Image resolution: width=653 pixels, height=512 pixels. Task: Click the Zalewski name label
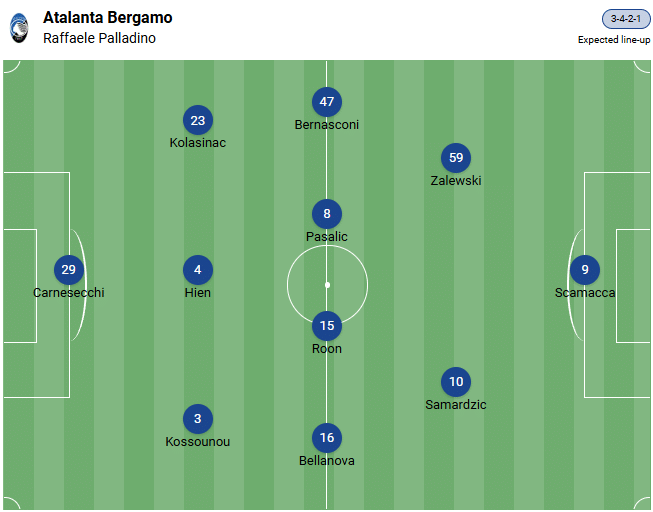(x=456, y=181)
